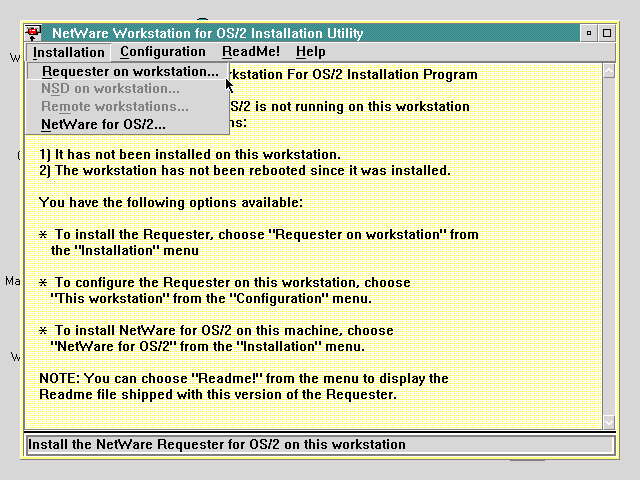Click "Readme file shipped with this version" line
640x480 pixels.
pos(218,394)
